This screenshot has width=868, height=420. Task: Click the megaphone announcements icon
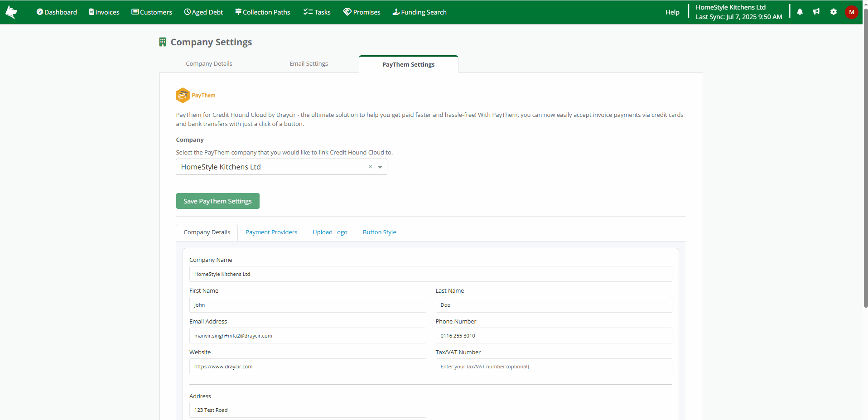(816, 12)
